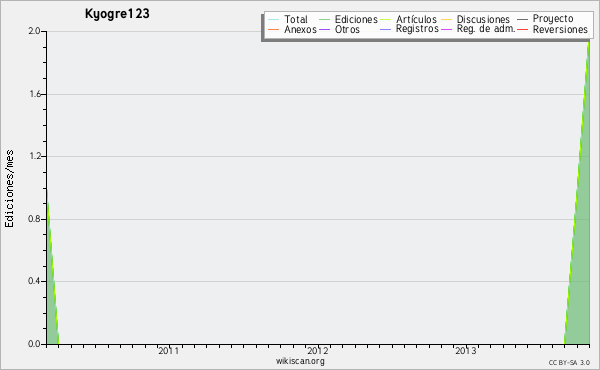
Task: Click the Ediciones/mes axis label
Action: (x=9, y=189)
